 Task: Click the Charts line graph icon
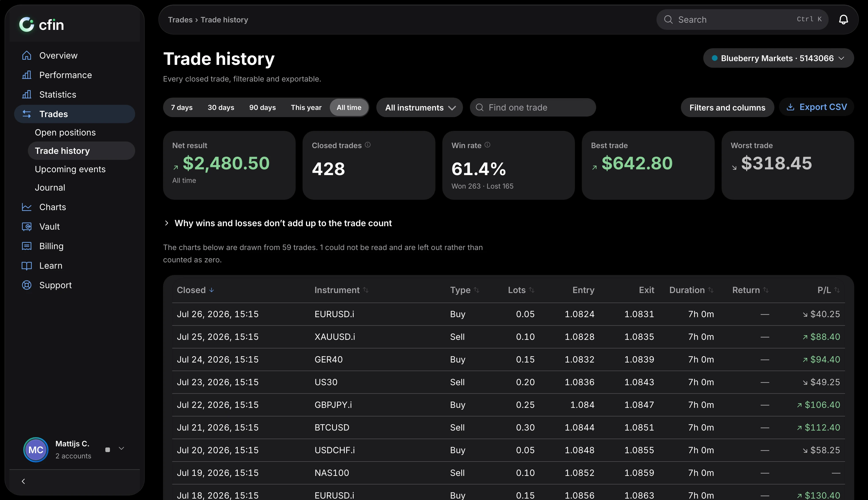(26, 207)
